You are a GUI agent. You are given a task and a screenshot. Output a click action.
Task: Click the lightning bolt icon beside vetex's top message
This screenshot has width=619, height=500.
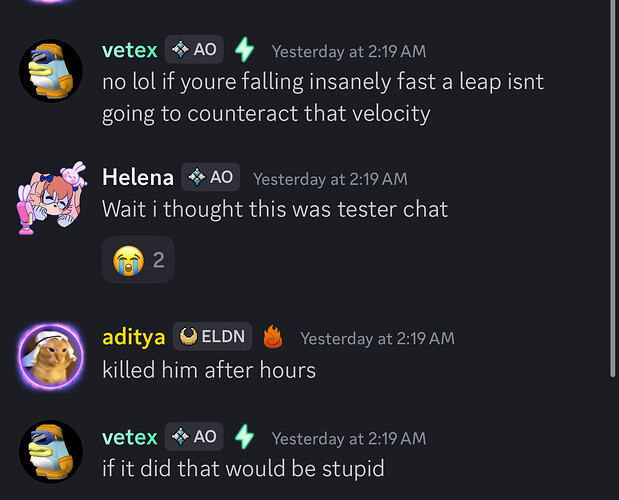pos(244,49)
